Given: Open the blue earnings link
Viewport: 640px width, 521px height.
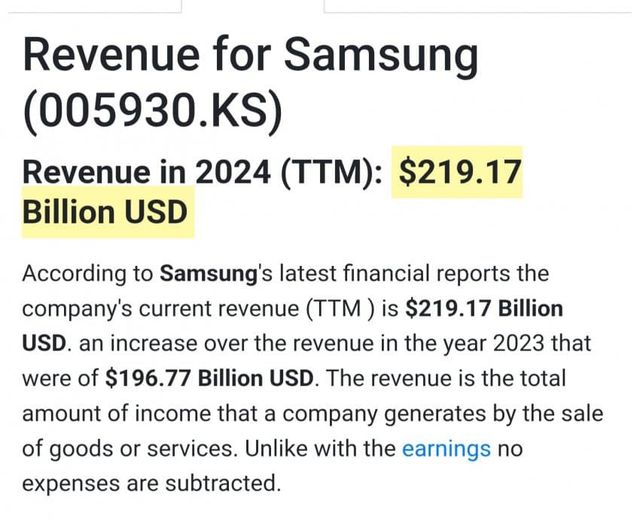Looking at the screenshot, I should [446, 448].
